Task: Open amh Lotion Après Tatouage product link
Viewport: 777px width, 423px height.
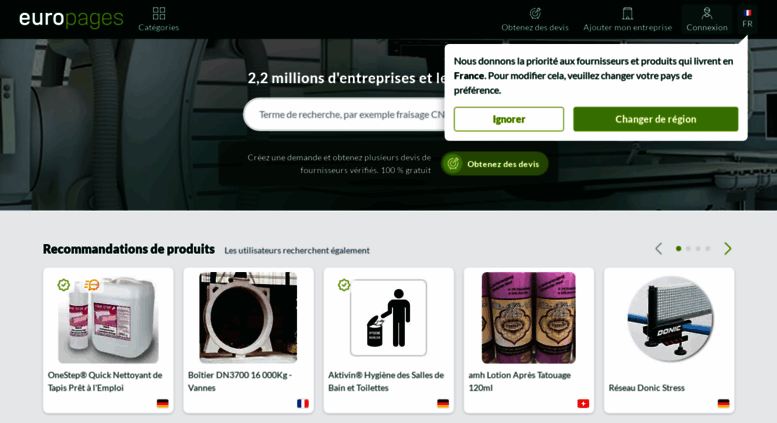Action: [x=519, y=381]
